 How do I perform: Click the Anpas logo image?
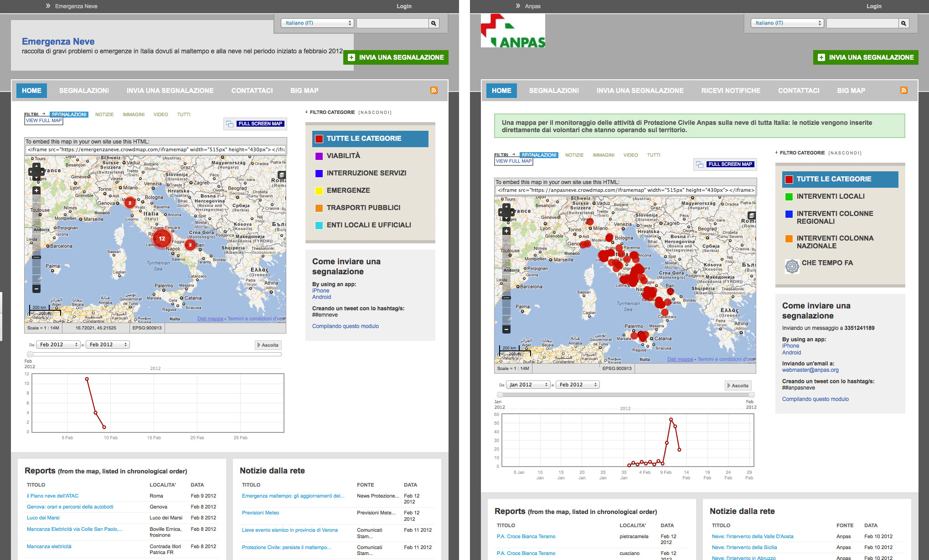pos(513,31)
